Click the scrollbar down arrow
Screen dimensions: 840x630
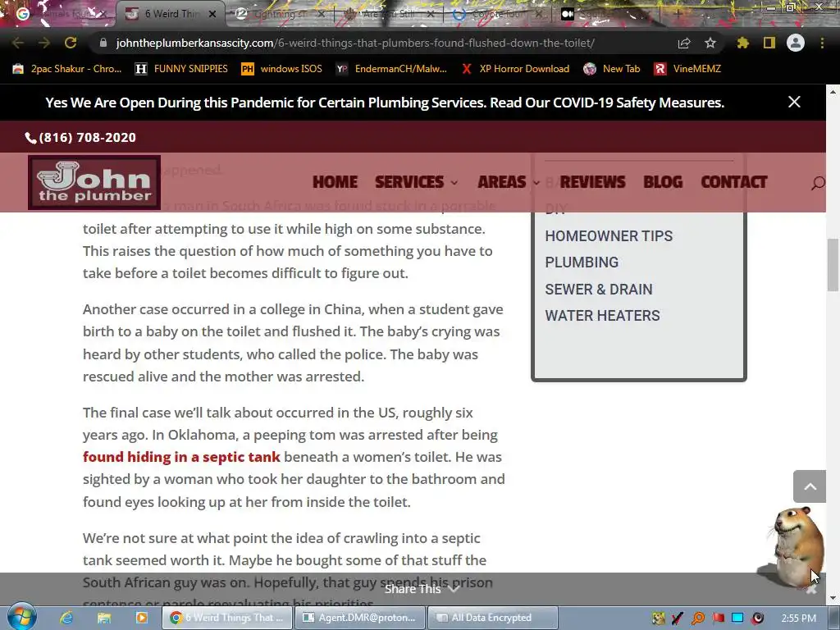pyautogui.click(x=833, y=597)
